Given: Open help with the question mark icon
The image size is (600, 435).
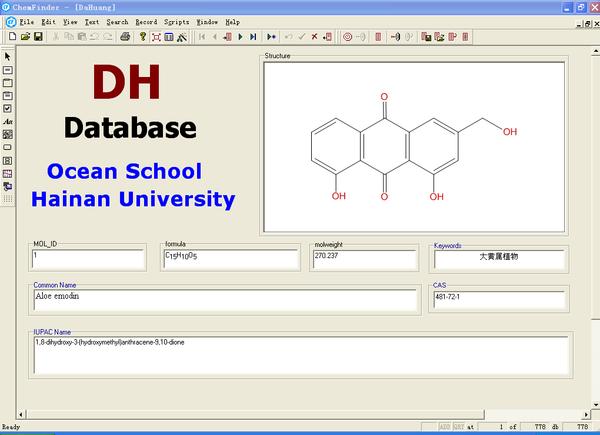Looking at the screenshot, I should (143, 37).
